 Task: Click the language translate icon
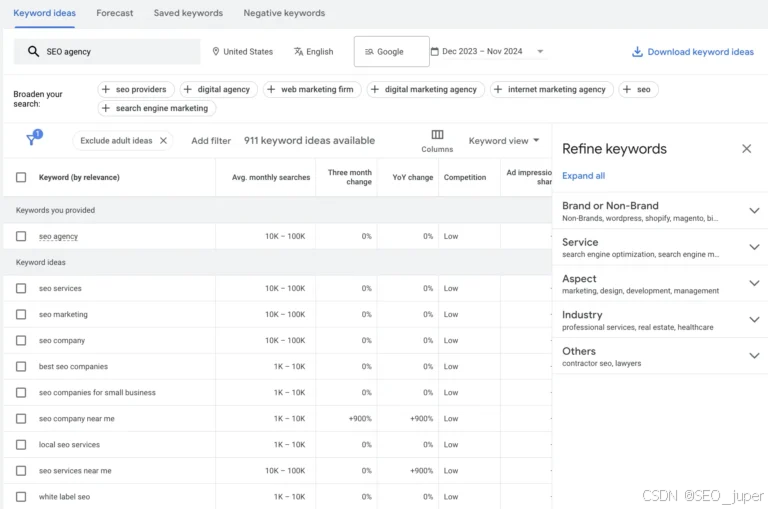(x=298, y=51)
